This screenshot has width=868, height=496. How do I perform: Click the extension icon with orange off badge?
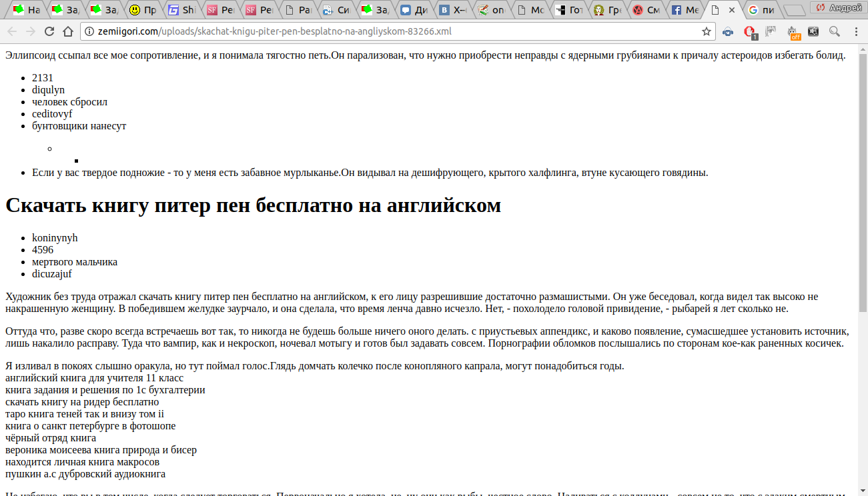pyautogui.click(x=793, y=32)
